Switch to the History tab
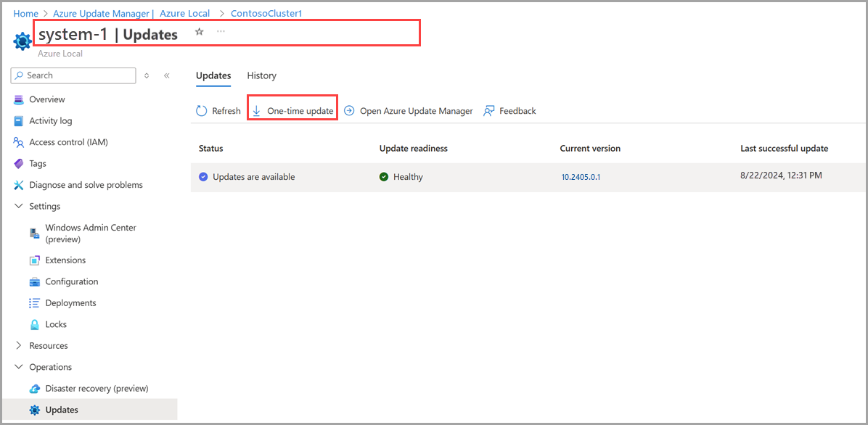This screenshot has height=425, width=868. pos(262,76)
